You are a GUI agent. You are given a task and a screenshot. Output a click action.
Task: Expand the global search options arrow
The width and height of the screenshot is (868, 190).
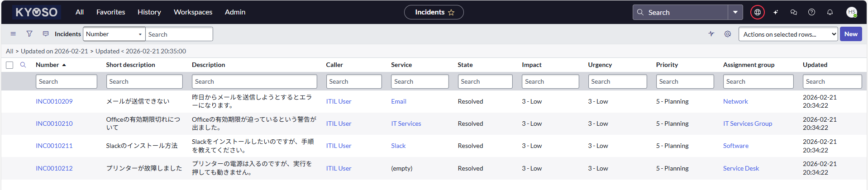[735, 12]
